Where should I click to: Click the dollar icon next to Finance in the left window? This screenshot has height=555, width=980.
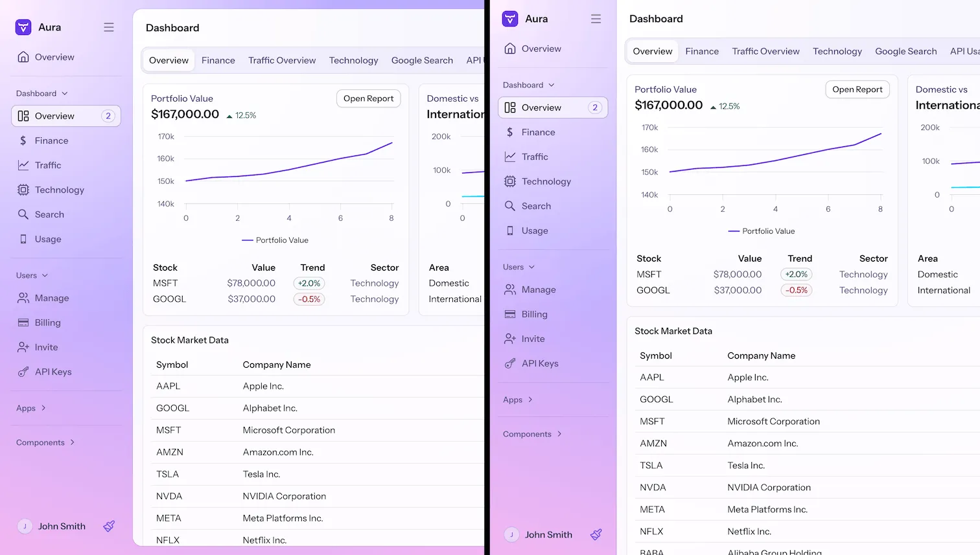[23, 141]
